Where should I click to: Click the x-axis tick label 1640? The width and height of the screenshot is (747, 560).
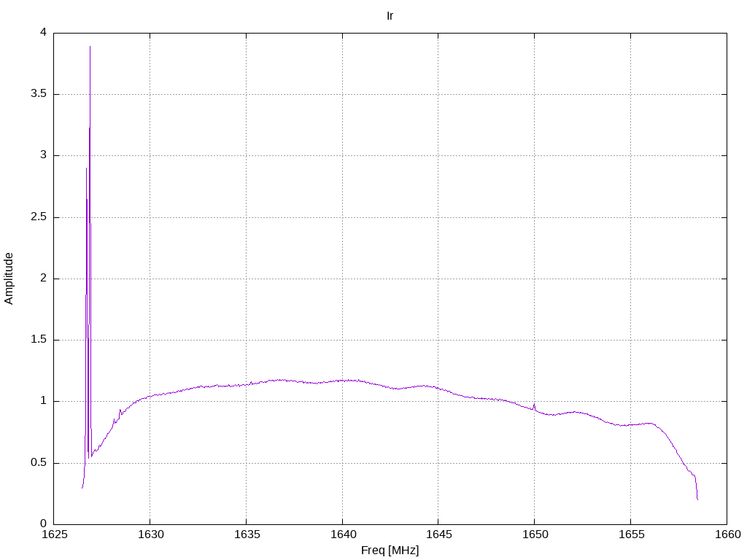343,534
